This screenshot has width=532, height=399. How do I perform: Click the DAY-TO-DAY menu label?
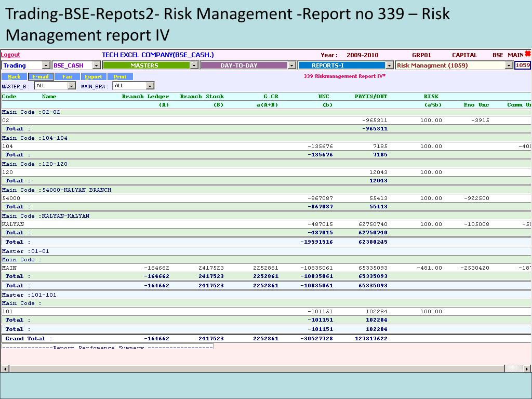point(239,65)
